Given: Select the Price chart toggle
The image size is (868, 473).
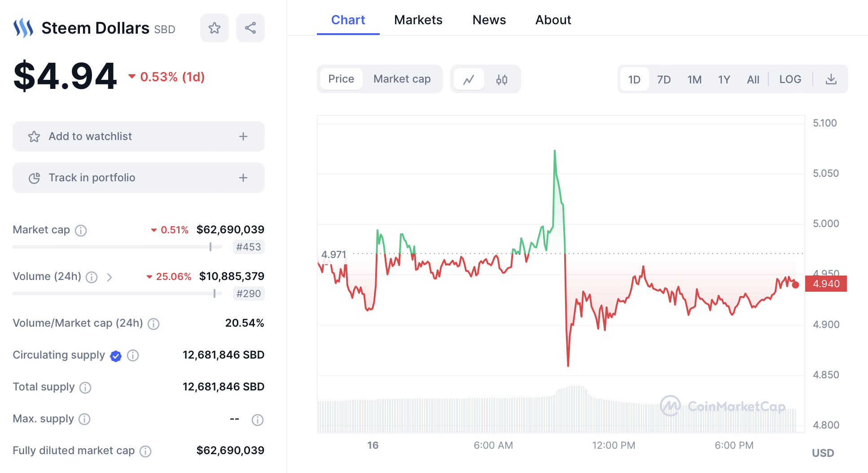Looking at the screenshot, I should click(x=341, y=79).
